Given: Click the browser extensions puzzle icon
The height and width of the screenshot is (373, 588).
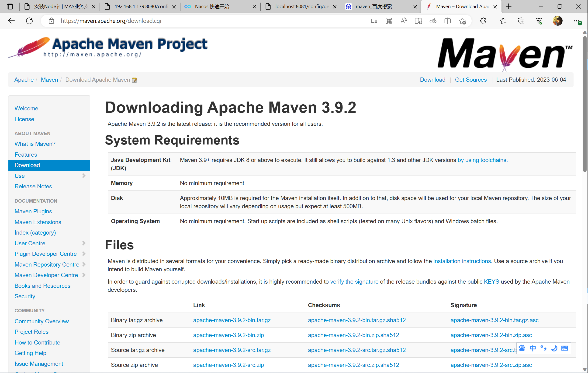Looking at the screenshot, I should point(483,21).
